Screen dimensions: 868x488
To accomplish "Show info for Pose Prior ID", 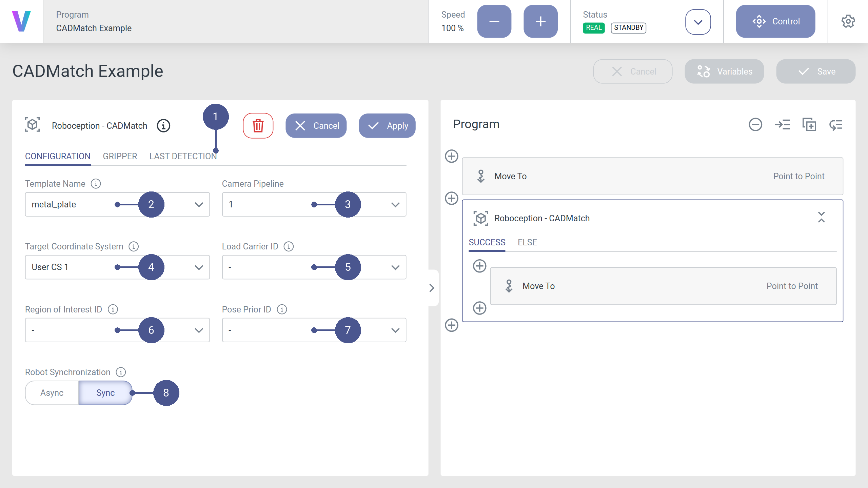I will 282,309.
